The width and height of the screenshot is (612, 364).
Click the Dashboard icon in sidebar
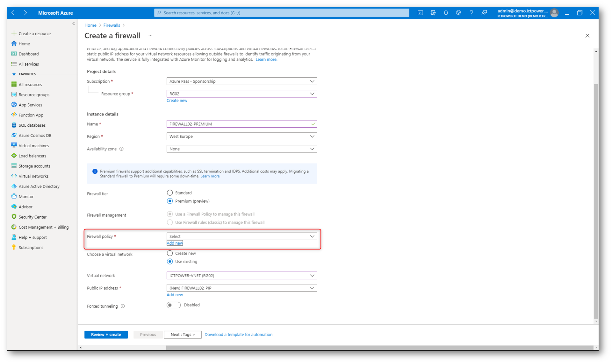[14, 54]
